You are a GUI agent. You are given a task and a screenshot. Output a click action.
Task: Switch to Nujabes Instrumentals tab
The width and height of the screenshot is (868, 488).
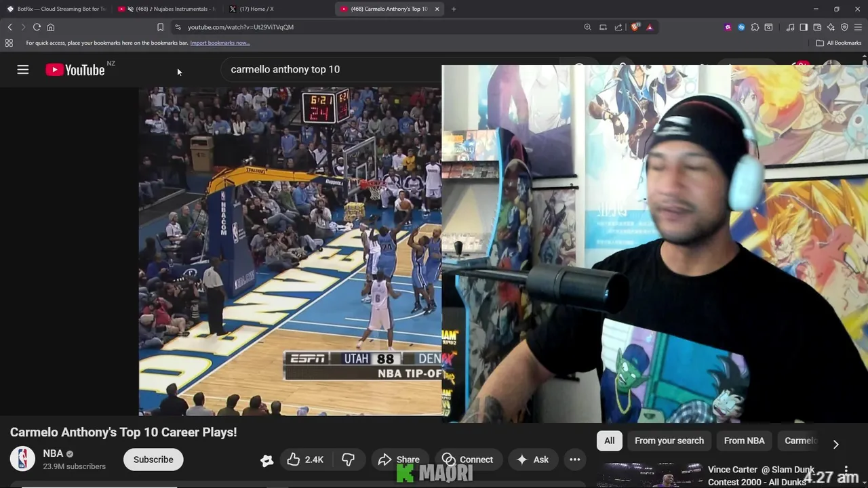pos(166,9)
